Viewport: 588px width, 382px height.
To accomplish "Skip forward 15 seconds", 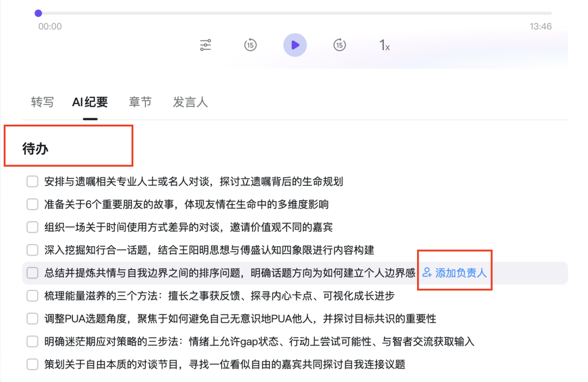I will (340, 45).
